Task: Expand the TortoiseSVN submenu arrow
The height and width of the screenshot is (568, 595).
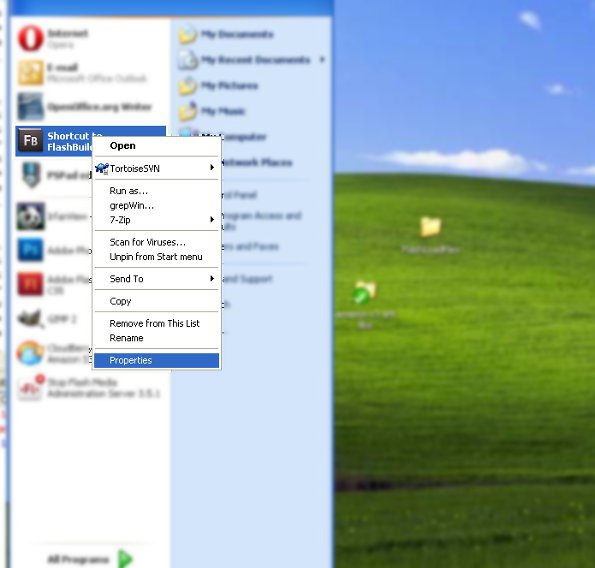Action: [x=212, y=168]
